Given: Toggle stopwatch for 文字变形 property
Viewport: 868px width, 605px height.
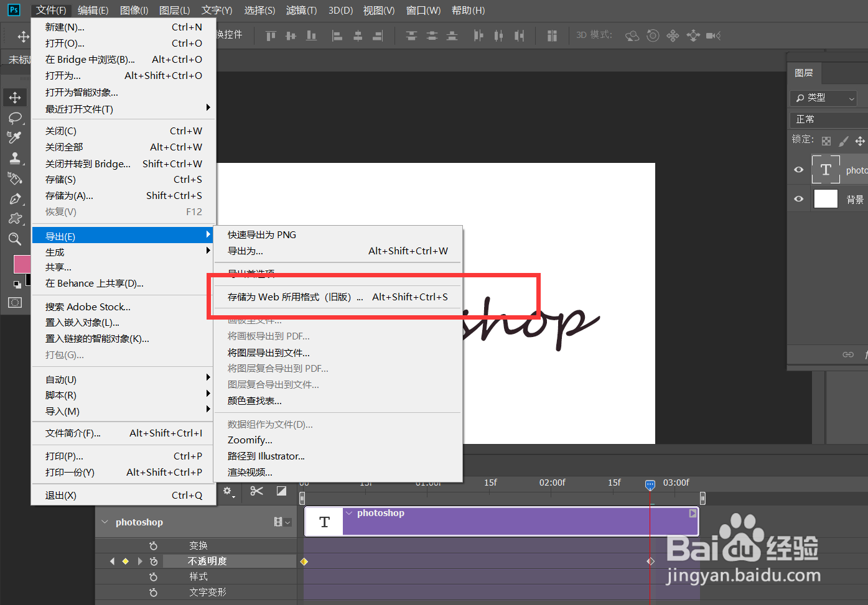Looking at the screenshot, I should (x=153, y=593).
